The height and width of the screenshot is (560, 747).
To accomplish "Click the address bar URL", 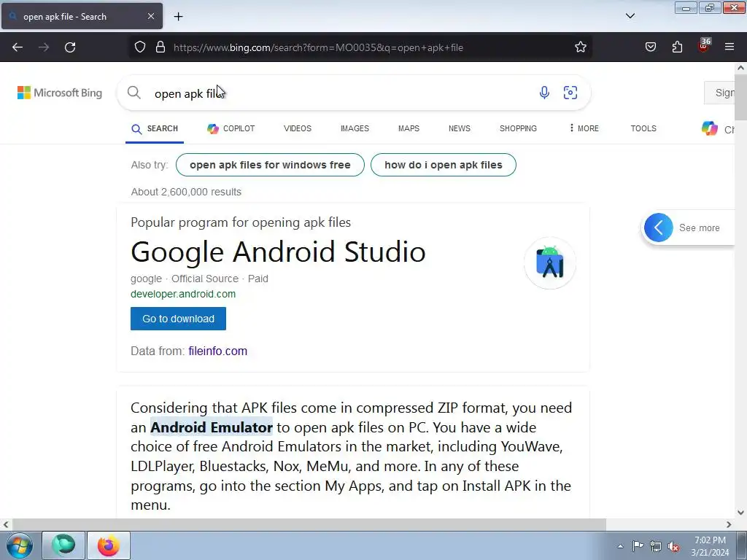I will tap(318, 47).
